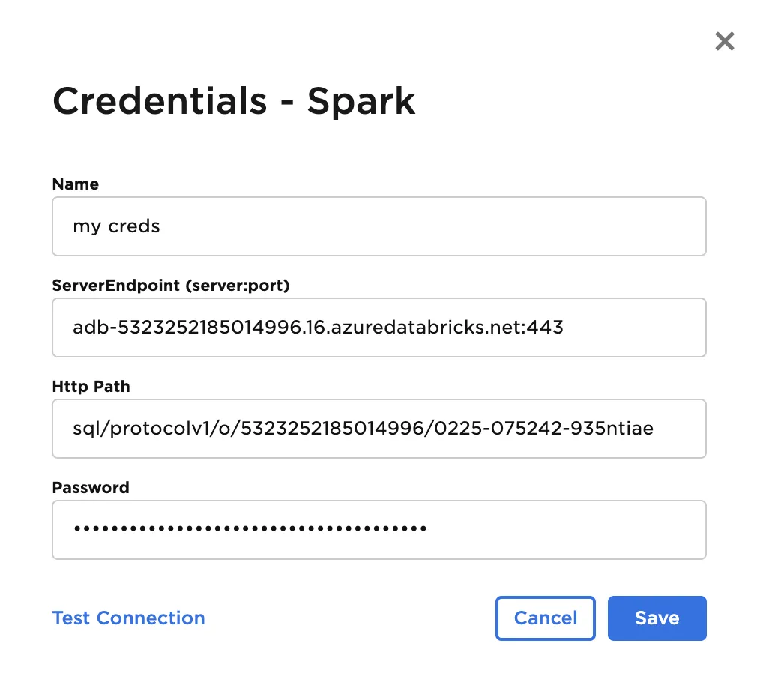Click the masked password dots

coord(250,529)
